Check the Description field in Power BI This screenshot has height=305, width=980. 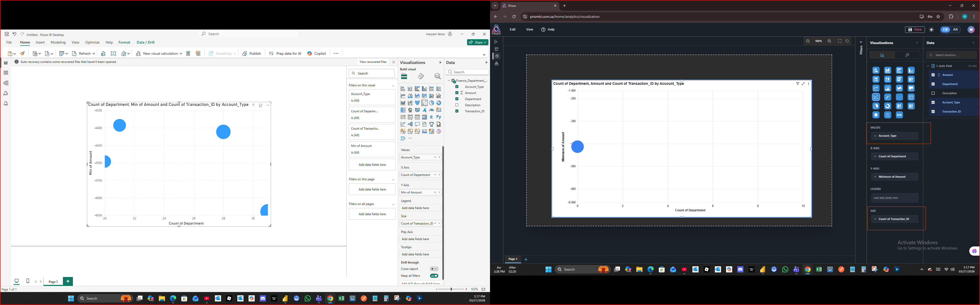[x=457, y=105]
